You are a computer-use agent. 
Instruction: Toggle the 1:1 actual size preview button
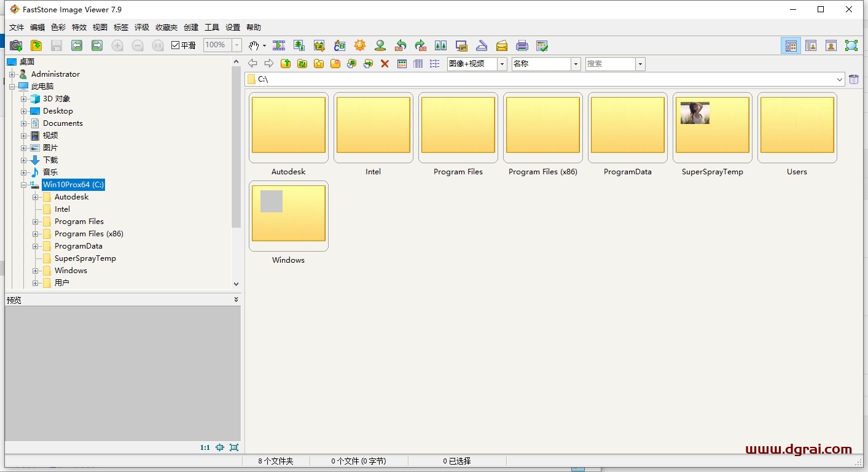[205, 447]
